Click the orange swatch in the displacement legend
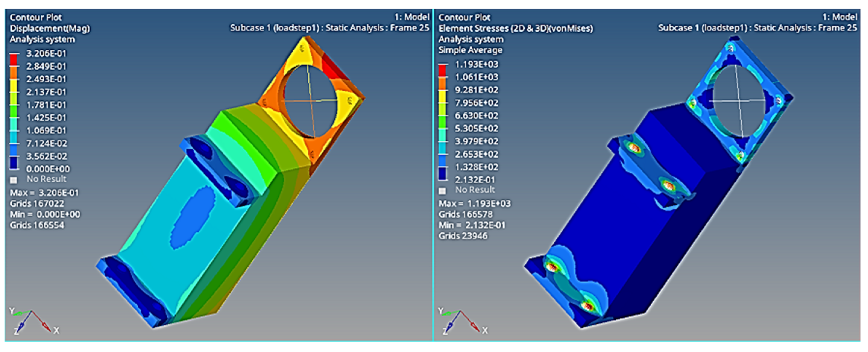Screen dimensions: 868x352 click(14, 72)
